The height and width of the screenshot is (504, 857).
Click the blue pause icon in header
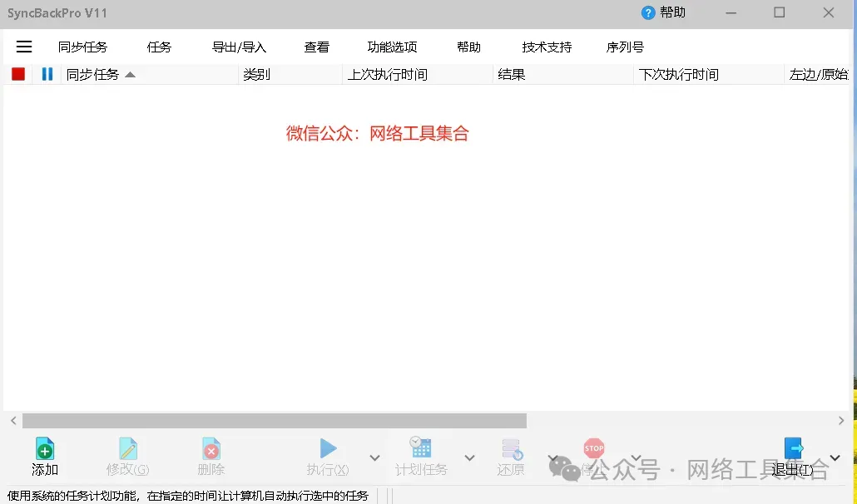[47, 74]
